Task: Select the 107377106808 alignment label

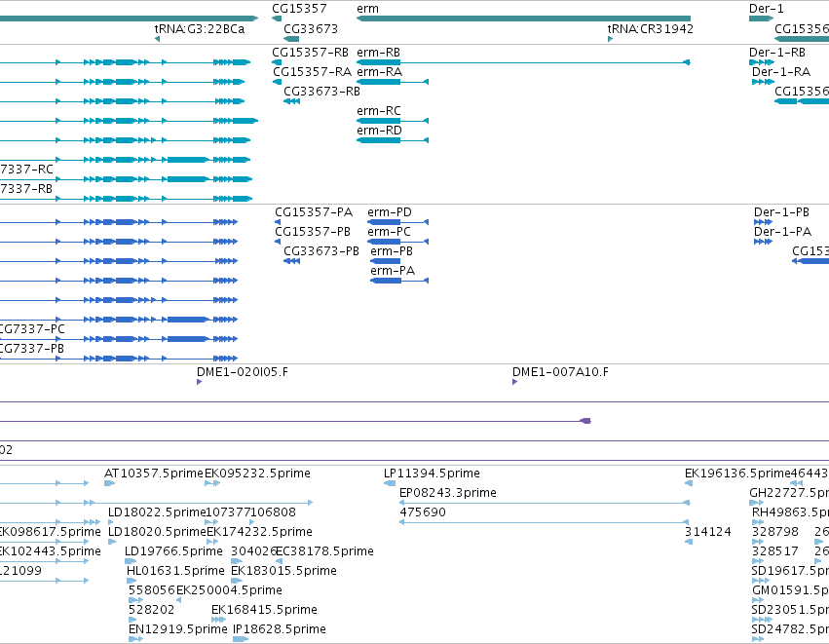Action: click(x=250, y=512)
